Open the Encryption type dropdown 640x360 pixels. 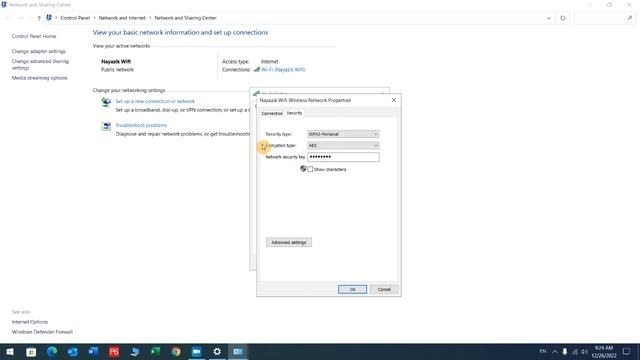click(343, 145)
